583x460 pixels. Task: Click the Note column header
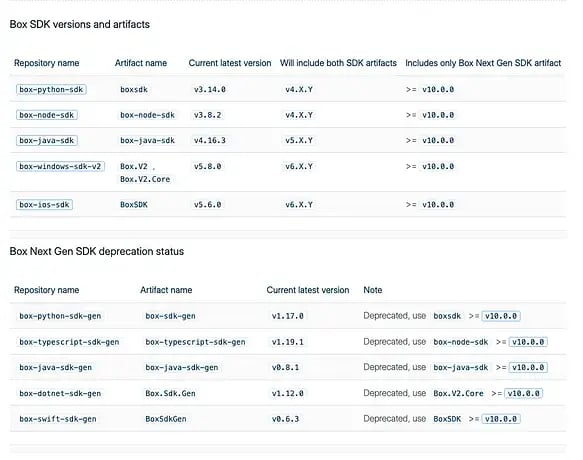pyautogui.click(x=373, y=290)
